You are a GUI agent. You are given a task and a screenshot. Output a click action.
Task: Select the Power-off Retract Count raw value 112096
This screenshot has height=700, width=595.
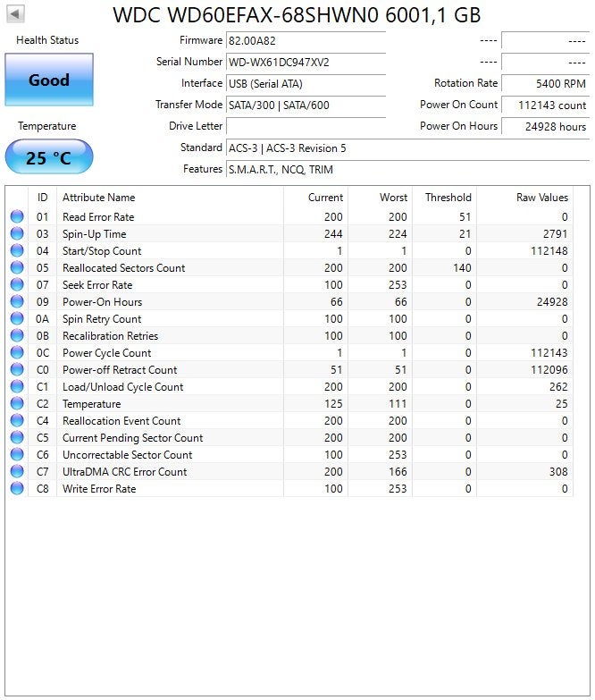click(x=549, y=369)
